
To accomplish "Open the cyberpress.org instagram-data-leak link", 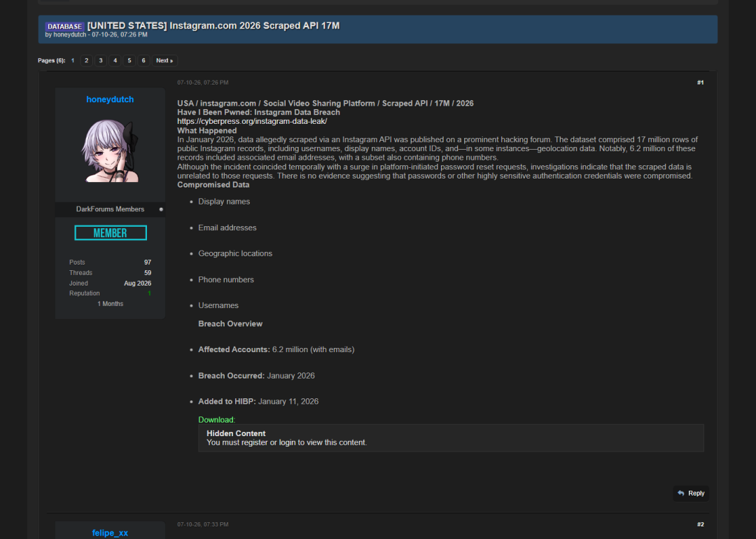I will (252, 122).
